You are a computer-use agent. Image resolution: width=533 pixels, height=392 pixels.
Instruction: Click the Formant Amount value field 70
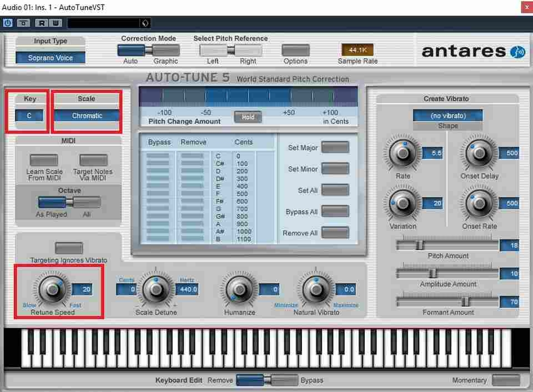(x=510, y=301)
